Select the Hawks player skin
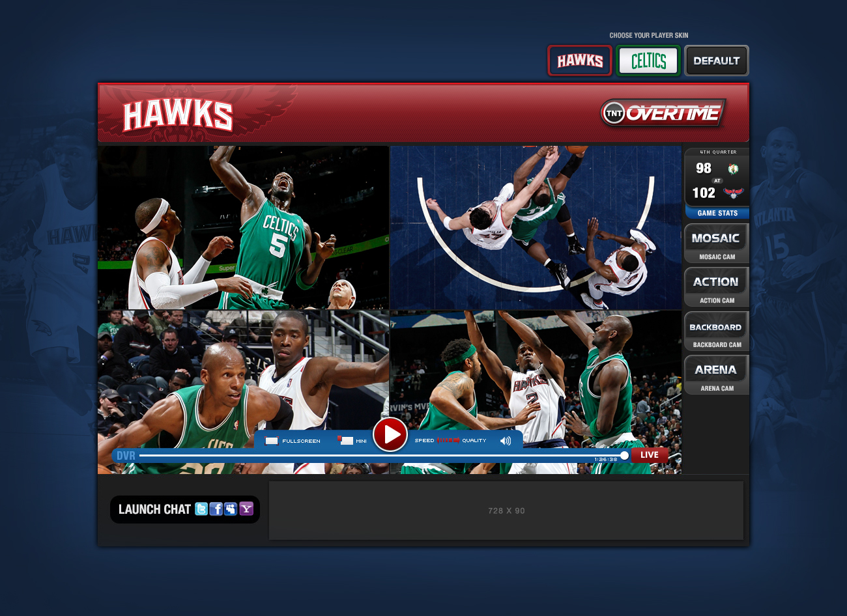 pos(580,61)
